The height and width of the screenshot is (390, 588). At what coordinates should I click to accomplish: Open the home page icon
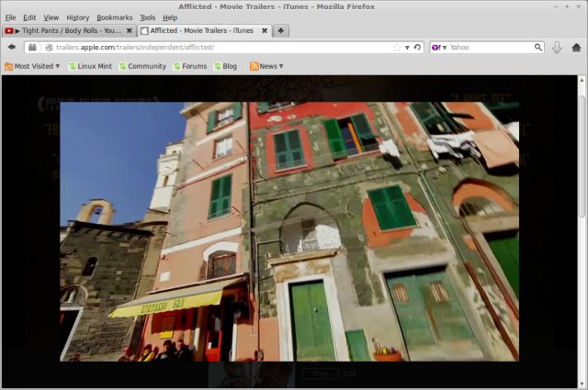click(x=576, y=47)
